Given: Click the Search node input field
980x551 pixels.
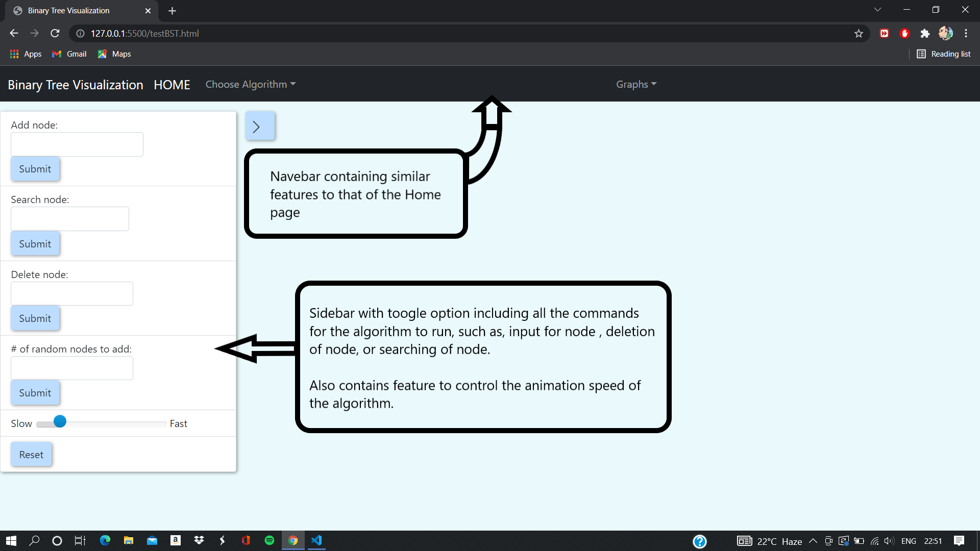Looking at the screenshot, I should (x=70, y=218).
